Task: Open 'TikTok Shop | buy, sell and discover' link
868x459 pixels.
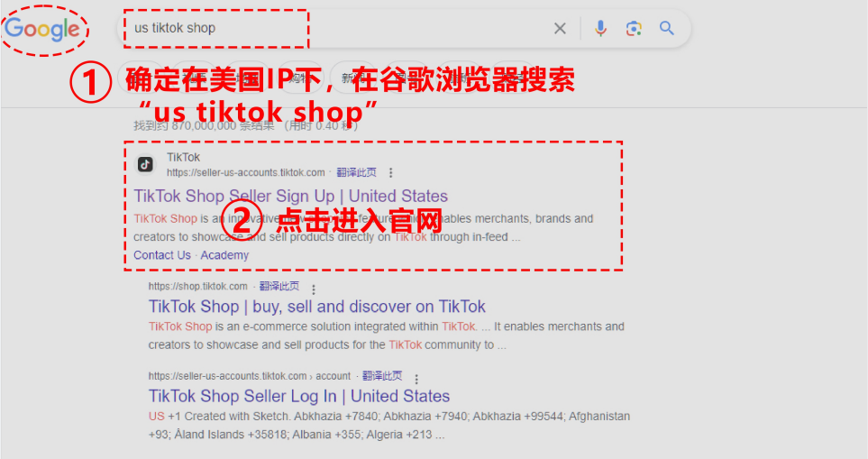Action: 316,307
